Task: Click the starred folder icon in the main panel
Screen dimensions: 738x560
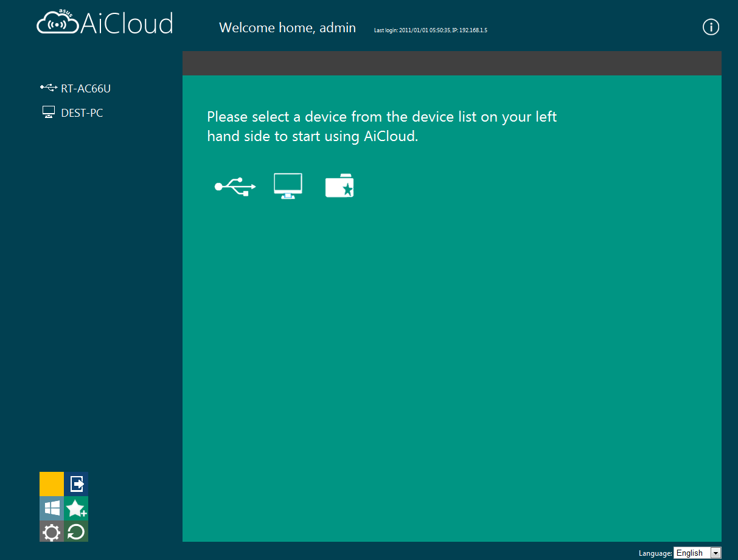Action: (x=339, y=186)
